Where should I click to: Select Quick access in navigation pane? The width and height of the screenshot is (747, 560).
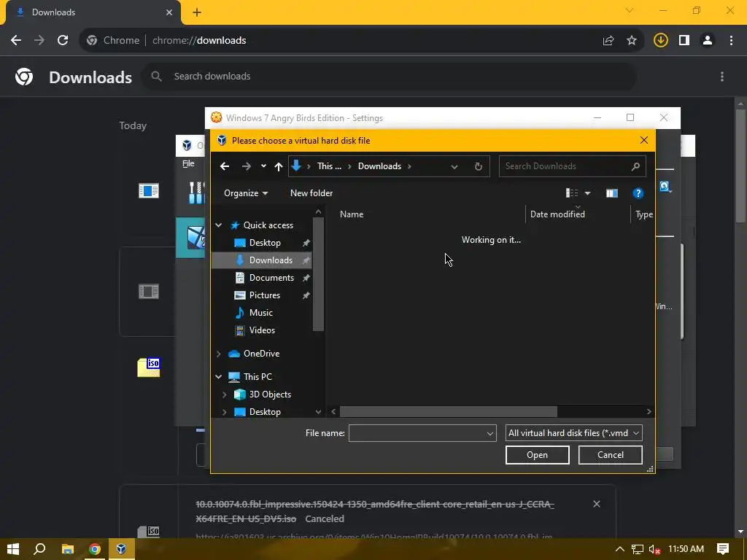coord(268,225)
